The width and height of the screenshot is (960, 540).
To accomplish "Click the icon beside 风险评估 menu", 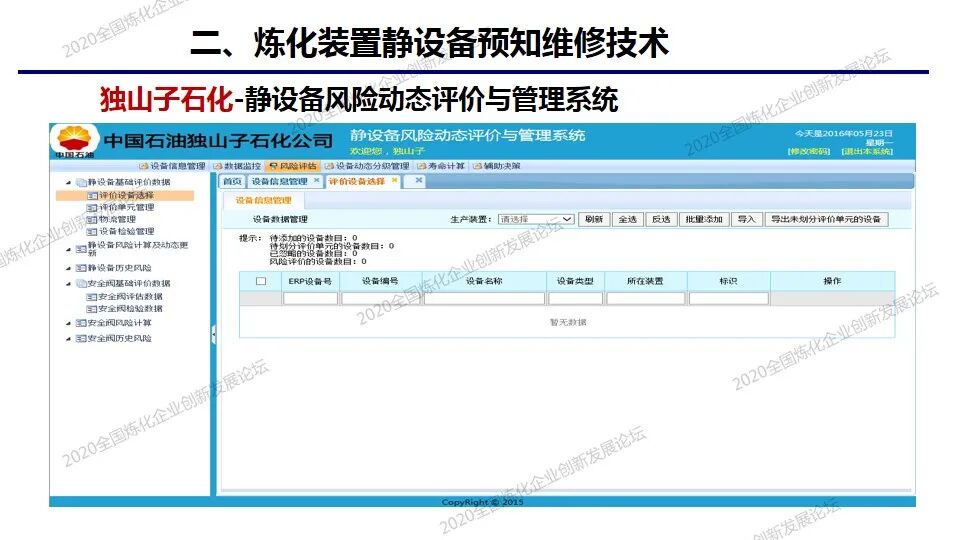I will click(x=274, y=167).
